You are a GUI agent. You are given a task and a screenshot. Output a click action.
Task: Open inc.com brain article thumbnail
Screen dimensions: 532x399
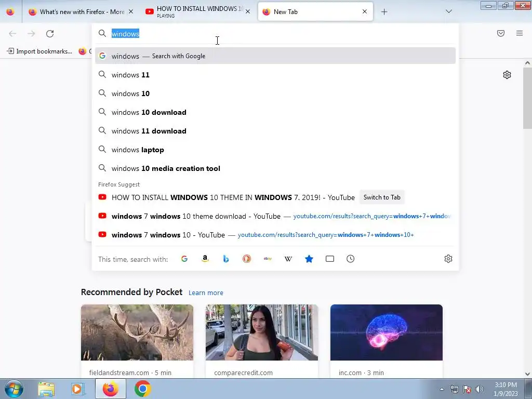click(387, 332)
